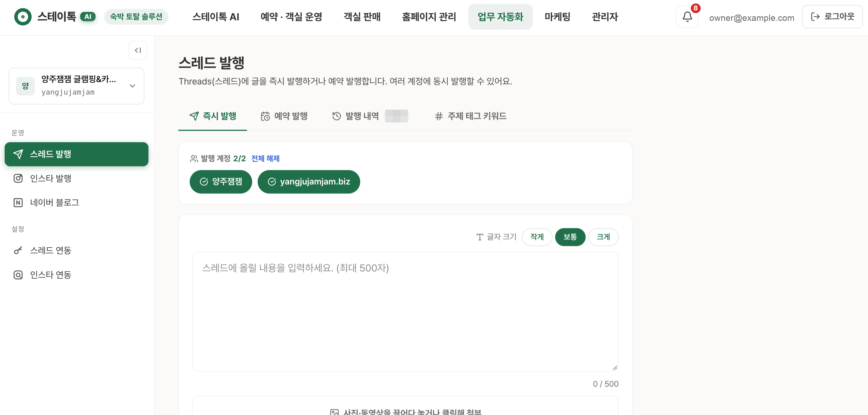Open the 예약 · 객실 운영 menu
868x415 pixels.
(291, 17)
